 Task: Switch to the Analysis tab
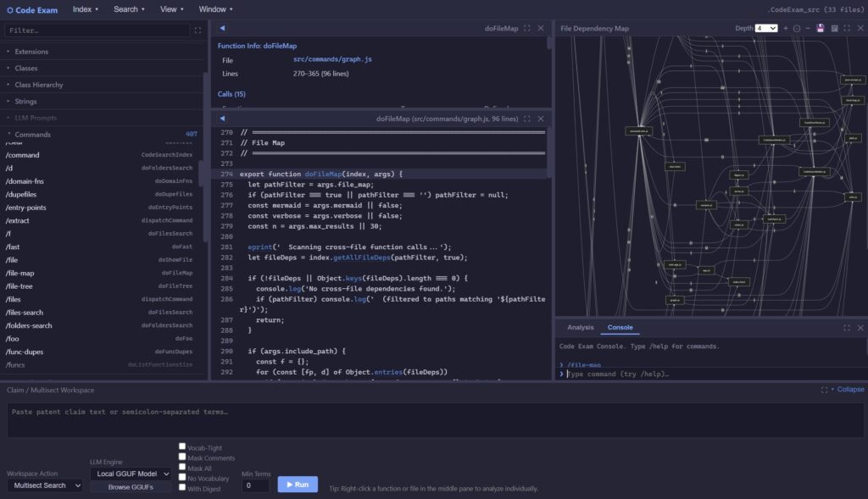click(x=580, y=328)
